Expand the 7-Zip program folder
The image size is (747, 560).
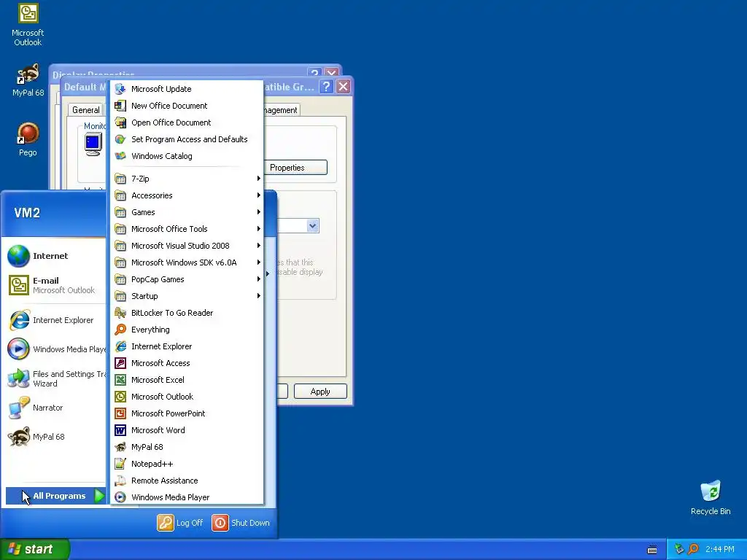(187, 179)
